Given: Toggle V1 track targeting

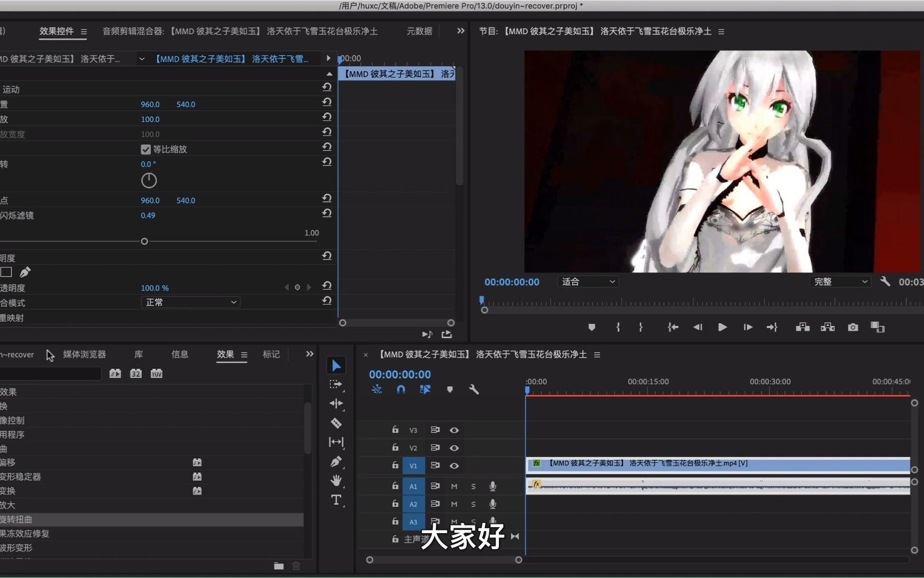Looking at the screenshot, I should (x=413, y=466).
